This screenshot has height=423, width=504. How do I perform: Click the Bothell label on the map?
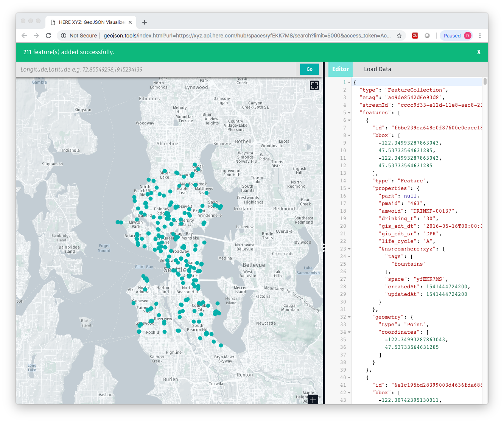click(243, 141)
